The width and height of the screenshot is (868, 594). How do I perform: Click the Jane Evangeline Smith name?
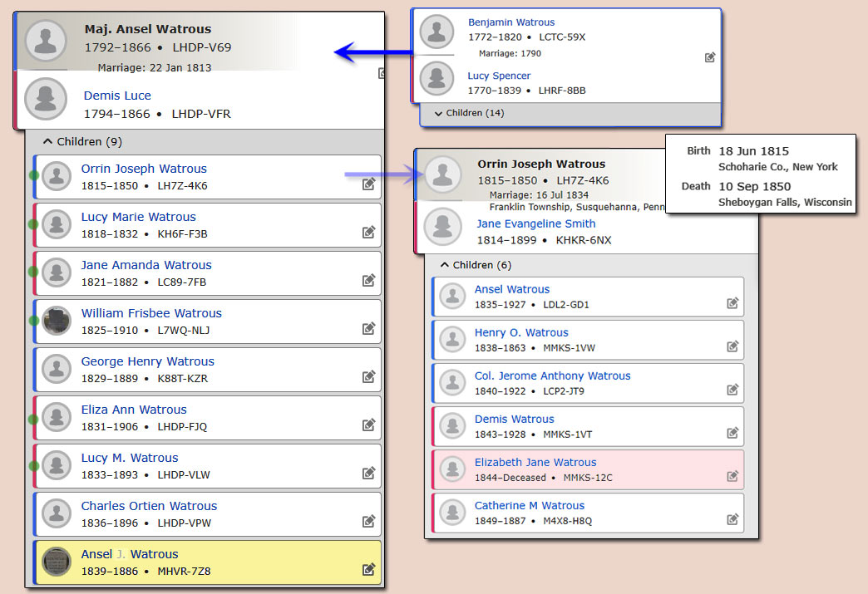click(x=535, y=223)
